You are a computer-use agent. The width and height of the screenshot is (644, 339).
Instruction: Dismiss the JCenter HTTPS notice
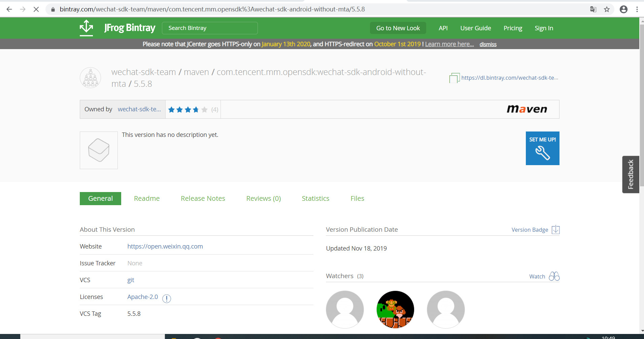(x=488, y=44)
